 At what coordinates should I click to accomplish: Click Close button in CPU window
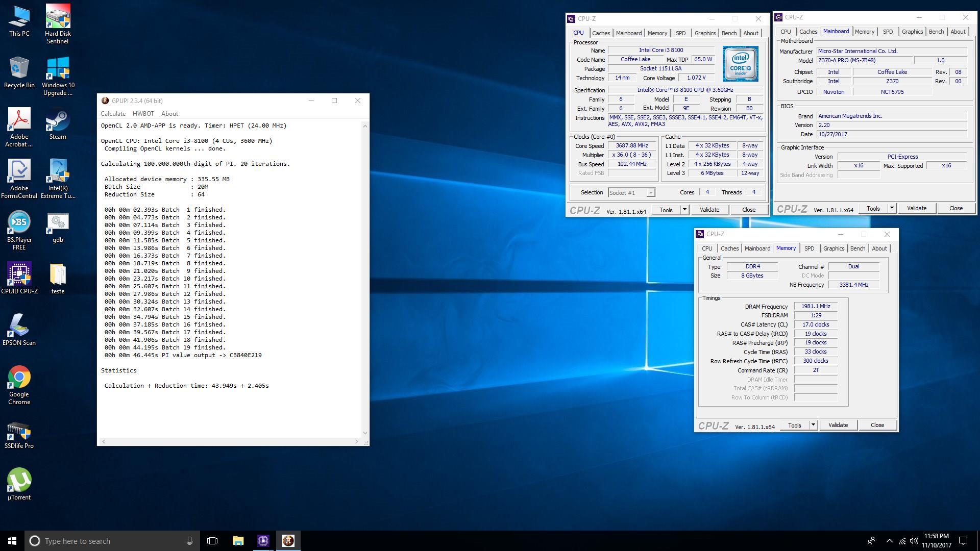coord(749,210)
